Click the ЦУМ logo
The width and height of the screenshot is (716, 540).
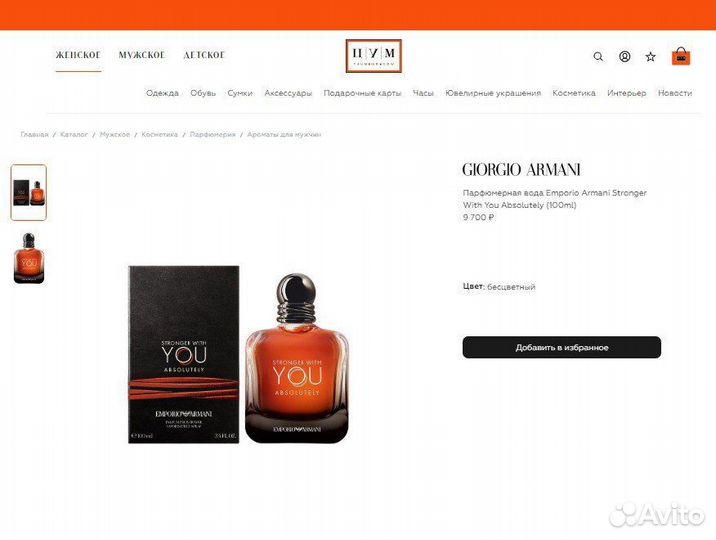[x=374, y=56]
